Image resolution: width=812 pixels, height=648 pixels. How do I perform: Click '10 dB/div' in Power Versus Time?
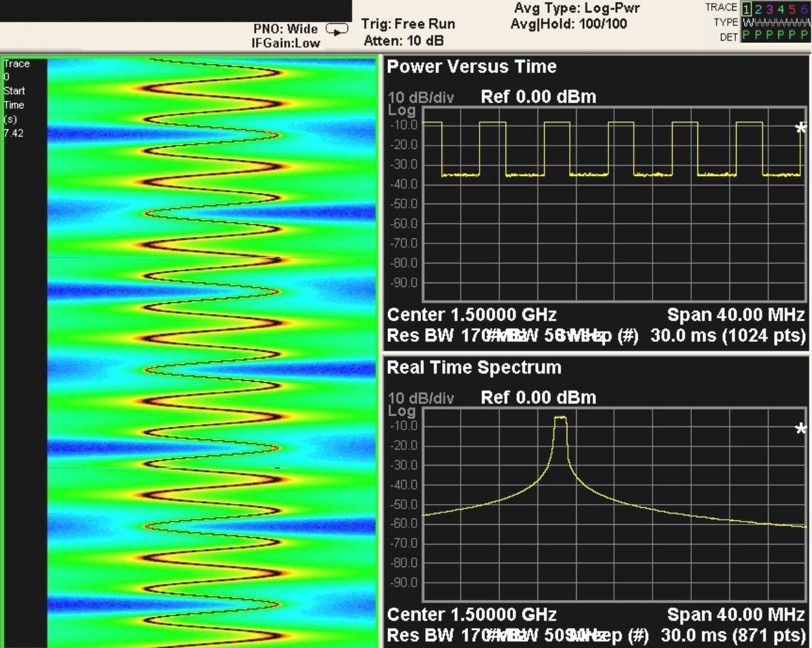click(420, 97)
